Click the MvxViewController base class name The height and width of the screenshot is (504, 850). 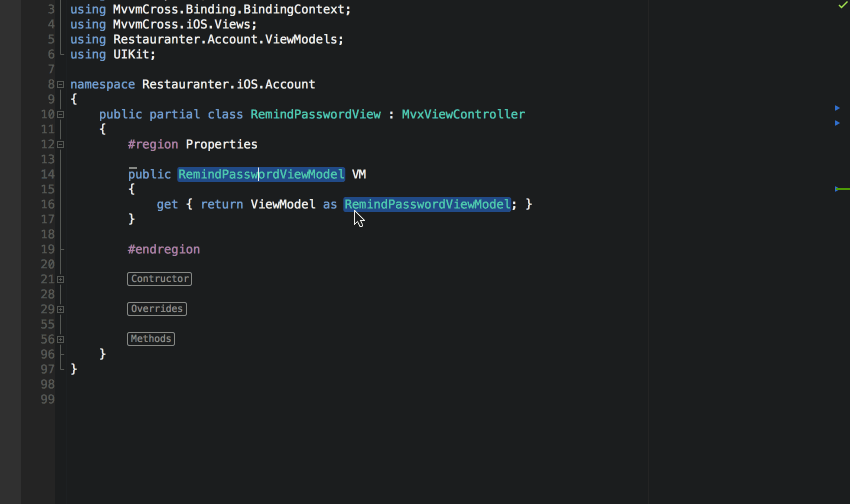click(463, 114)
